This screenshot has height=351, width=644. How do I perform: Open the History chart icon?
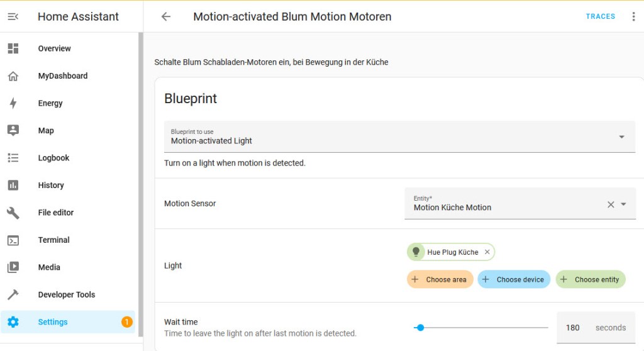click(x=13, y=185)
